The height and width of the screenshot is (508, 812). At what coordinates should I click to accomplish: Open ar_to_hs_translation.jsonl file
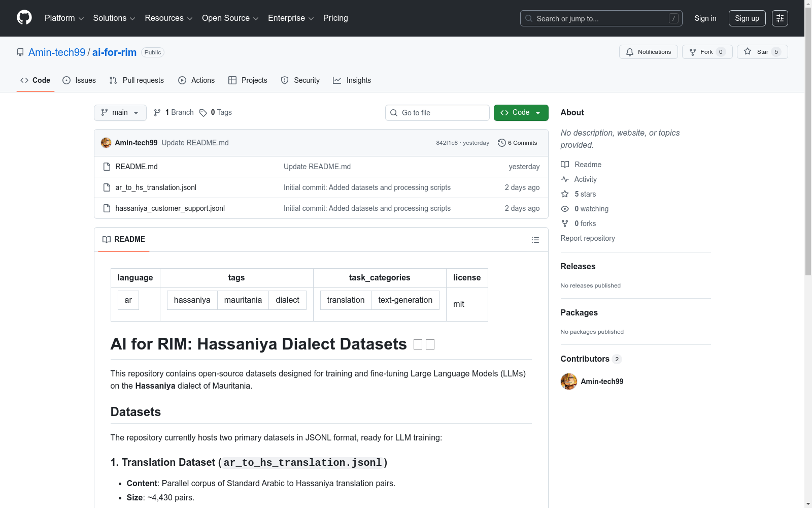156,187
